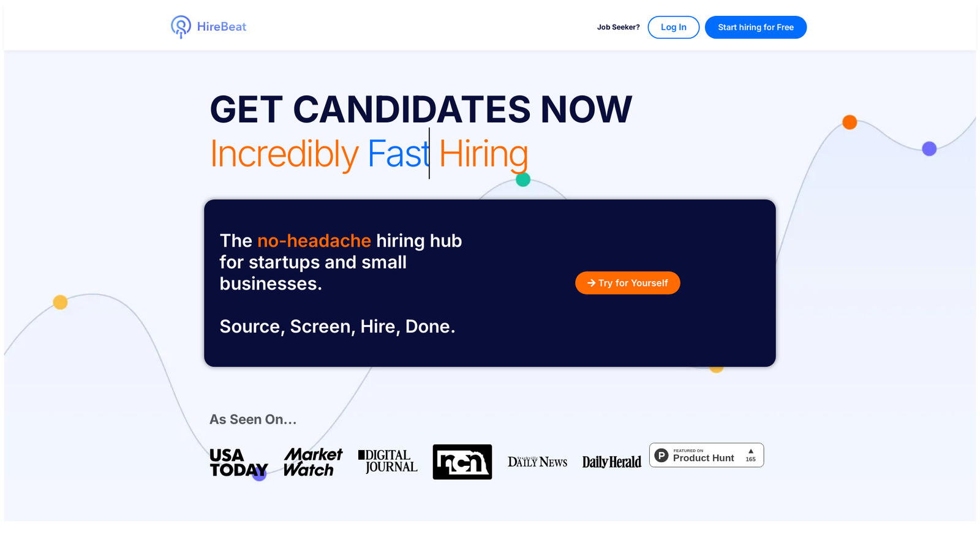This screenshot has height=551, width=980.
Task: Open the Log In button
Action: point(674,27)
